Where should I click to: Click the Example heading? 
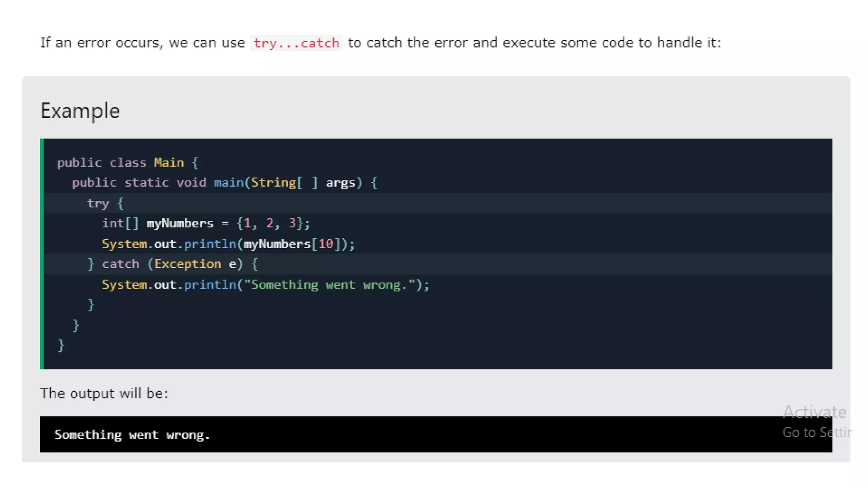click(80, 111)
